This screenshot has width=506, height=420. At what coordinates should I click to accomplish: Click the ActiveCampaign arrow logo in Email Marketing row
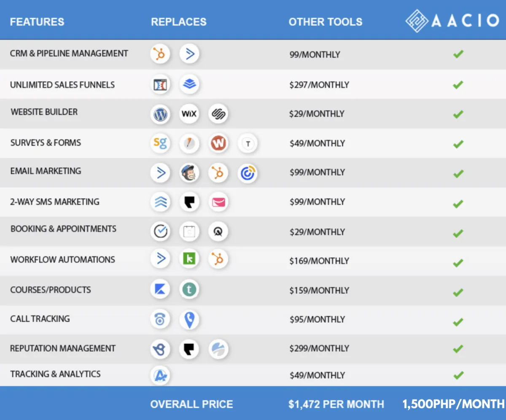[x=160, y=173]
